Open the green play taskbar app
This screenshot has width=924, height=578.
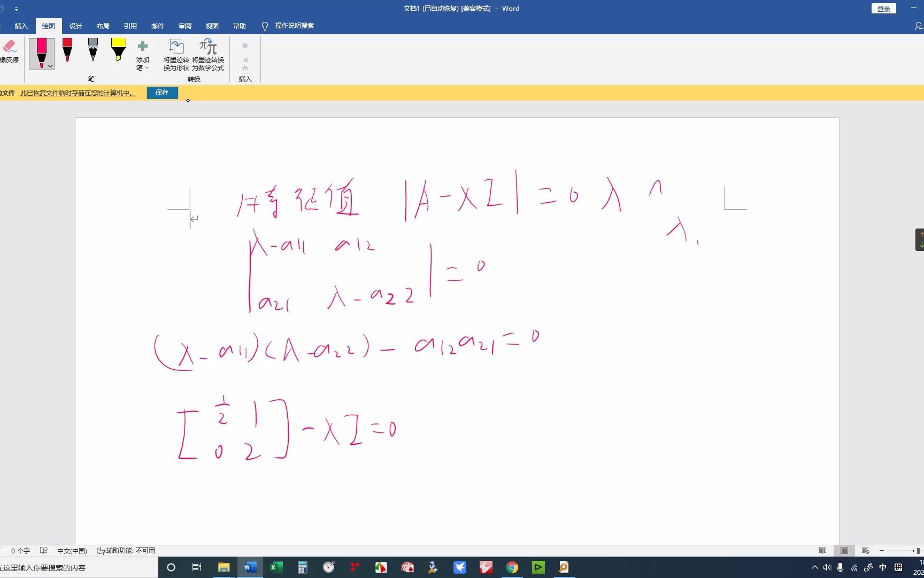pyautogui.click(x=538, y=567)
